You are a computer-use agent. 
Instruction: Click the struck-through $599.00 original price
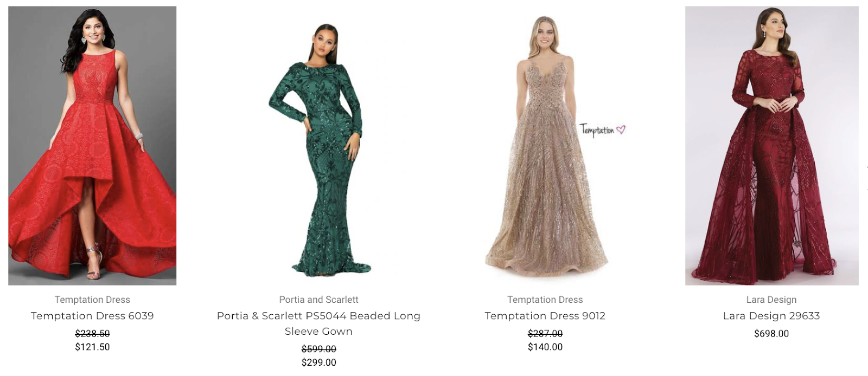click(318, 349)
